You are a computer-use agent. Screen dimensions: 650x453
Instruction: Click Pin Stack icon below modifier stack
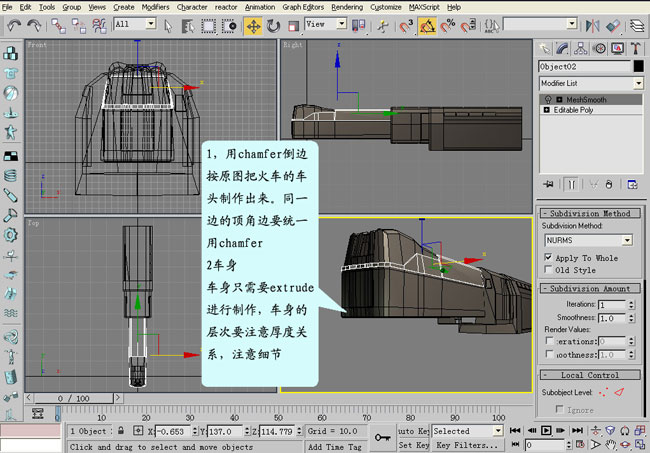tap(548, 184)
